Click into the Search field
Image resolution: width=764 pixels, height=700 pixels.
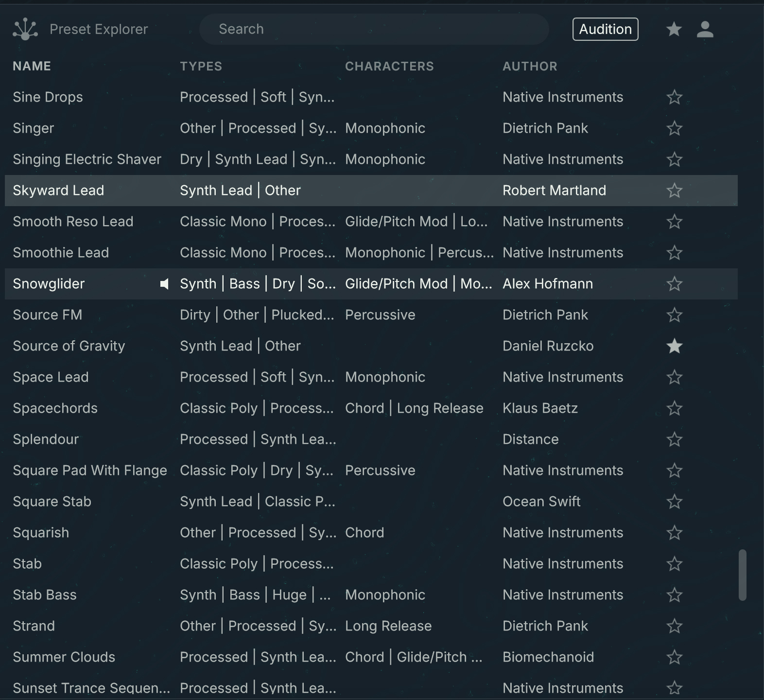pyautogui.click(x=374, y=29)
